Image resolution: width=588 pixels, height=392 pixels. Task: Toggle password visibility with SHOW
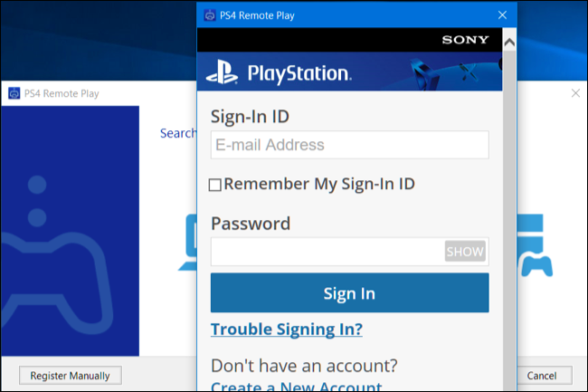(x=465, y=252)
